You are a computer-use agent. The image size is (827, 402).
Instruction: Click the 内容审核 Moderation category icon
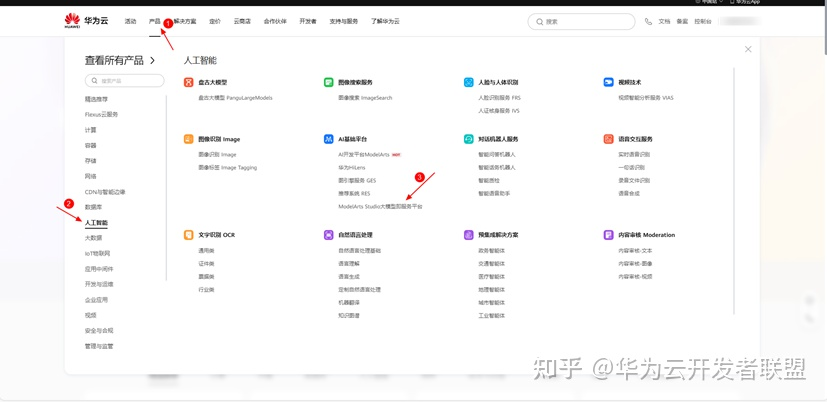[x=609, y=235]
